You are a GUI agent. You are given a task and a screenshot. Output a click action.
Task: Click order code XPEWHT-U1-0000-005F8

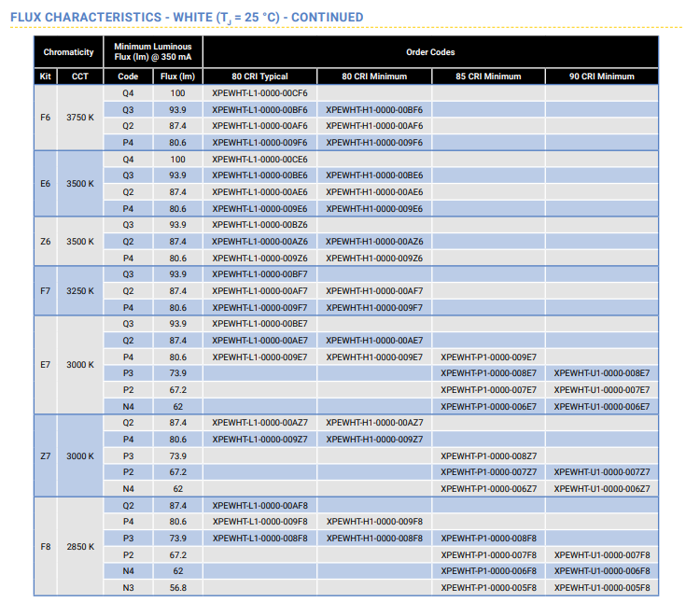(x=602, y=588)
